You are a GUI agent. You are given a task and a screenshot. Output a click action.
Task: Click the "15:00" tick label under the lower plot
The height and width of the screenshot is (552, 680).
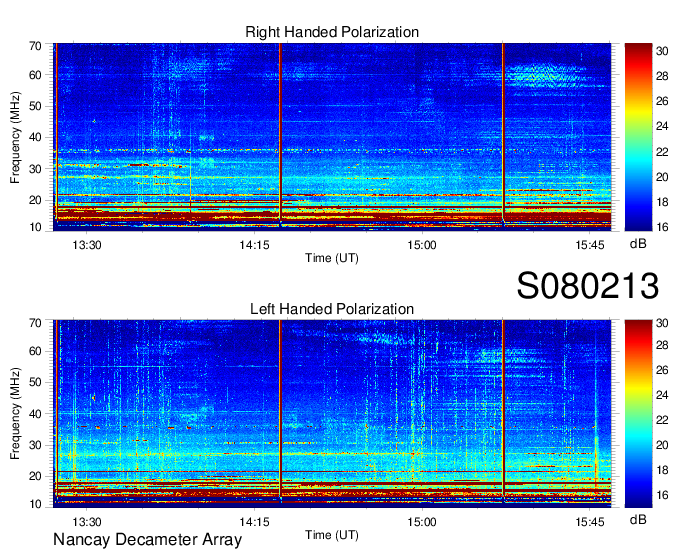tap(422, 522)
